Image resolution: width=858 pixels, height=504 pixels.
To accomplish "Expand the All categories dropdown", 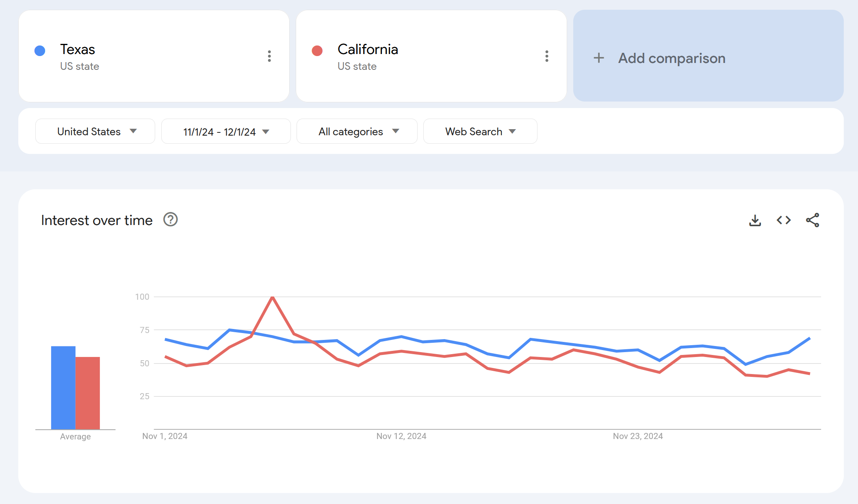I will click(x=357, y=131).
